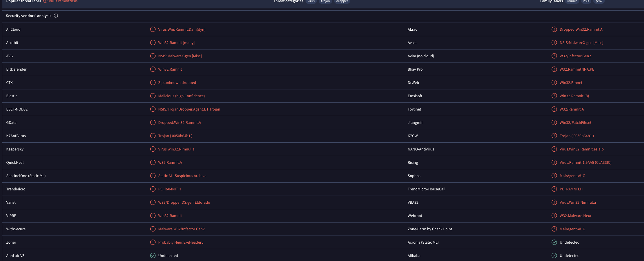Click the Kaspersky detection Virus.Win32.Nimnul.a
This screenshot has width=644, height=261.
[176, 149]
